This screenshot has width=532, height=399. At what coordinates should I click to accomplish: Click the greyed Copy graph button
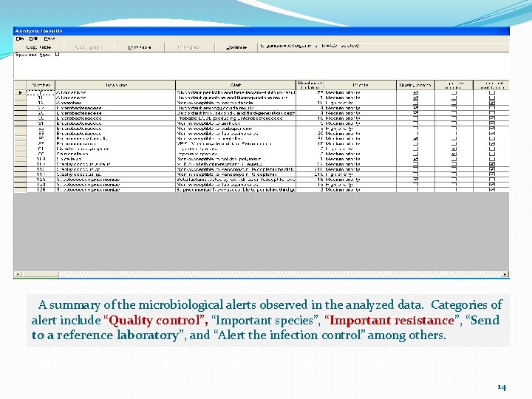coord(89,47)
